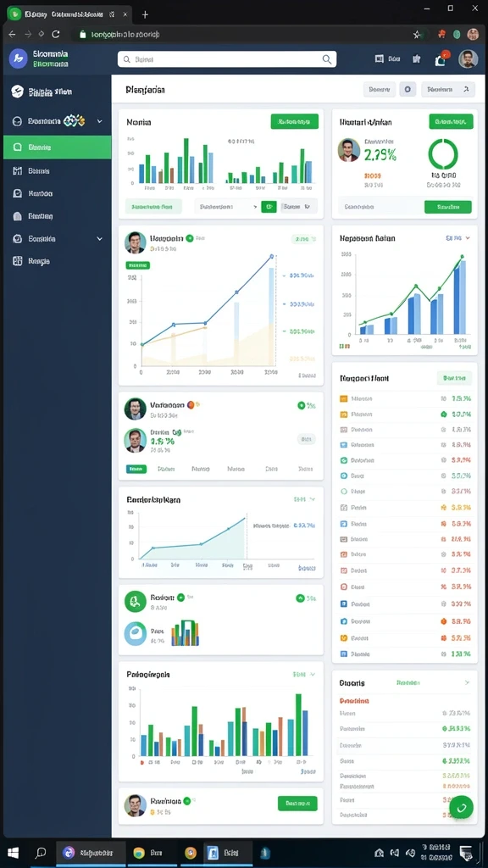The width and height of the screenshot is (488, 868).
Task: Reload the page with the browser refresh icon
Action: 55,34
